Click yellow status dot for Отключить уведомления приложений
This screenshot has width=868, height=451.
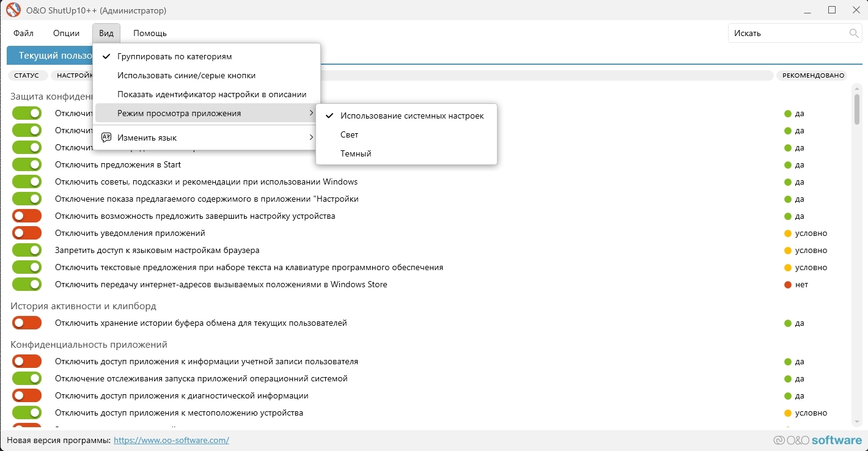[x=788, y=233]
